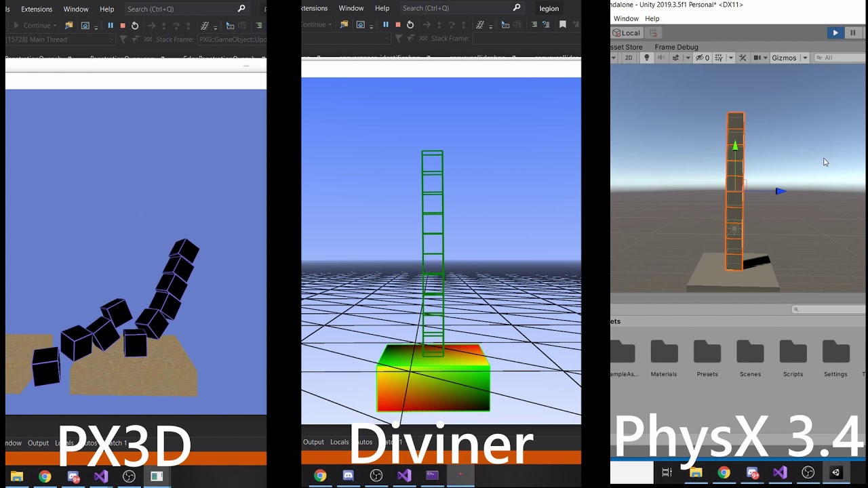Open File Explorer from the PX3D taskbar
This screenshot has height=488, width=868.
17,476
